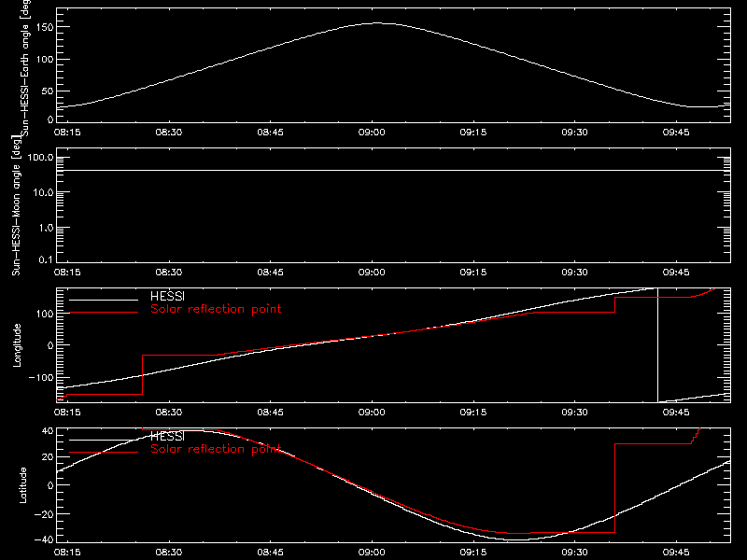Click red vertical step near 09:35 in Latitude plot
This screenshot has height=560, width=747.
pos(615,488)
